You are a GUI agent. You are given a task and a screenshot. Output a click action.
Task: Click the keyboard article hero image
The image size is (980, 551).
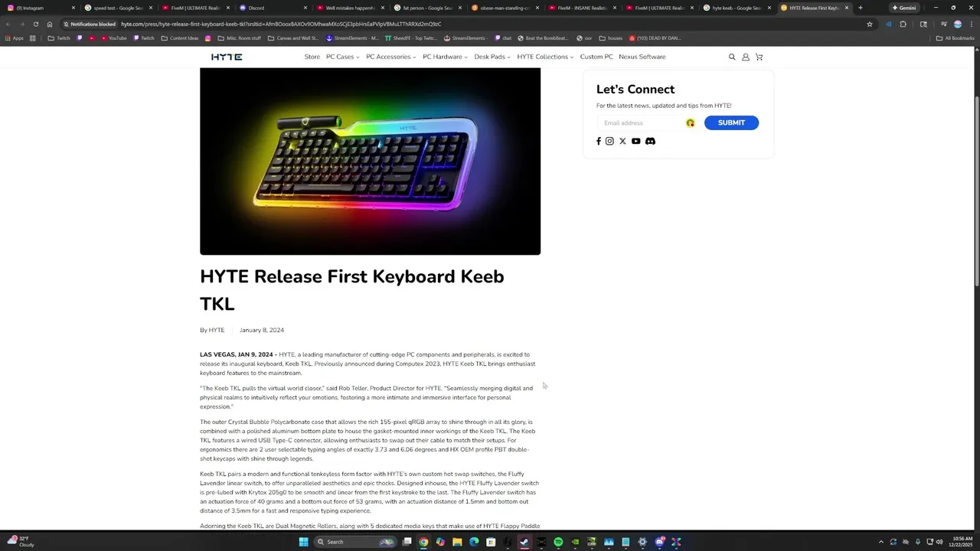(370, 161)
